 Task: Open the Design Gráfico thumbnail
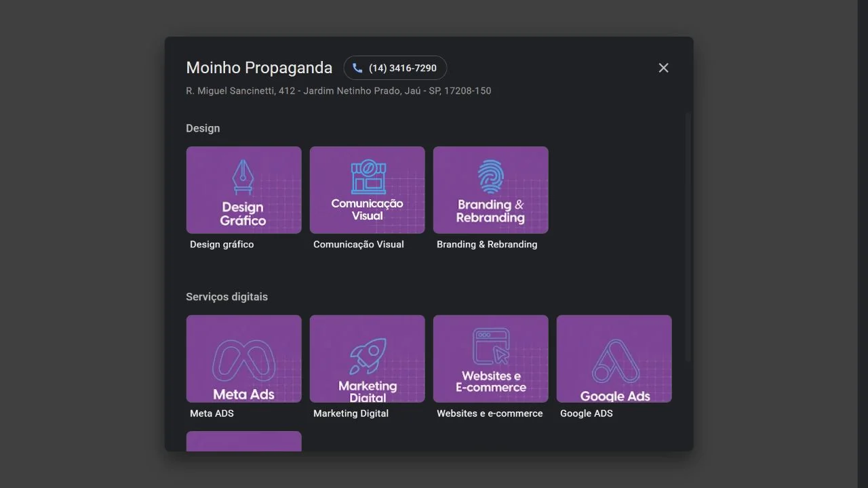[x=244, y=190]
